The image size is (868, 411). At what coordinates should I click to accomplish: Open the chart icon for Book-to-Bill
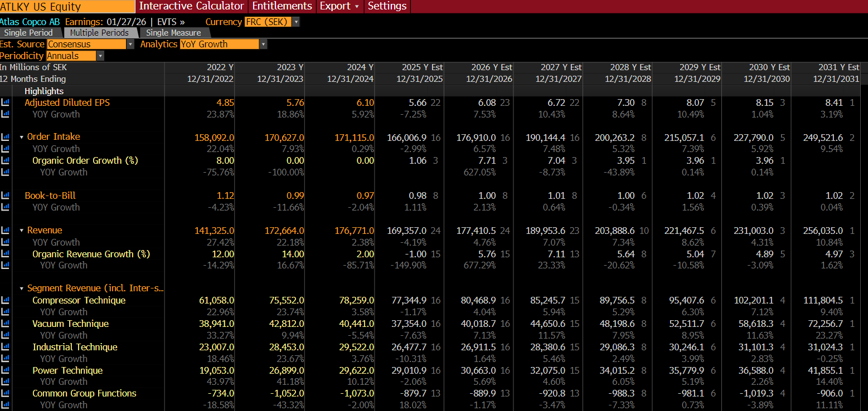[5, 195]
